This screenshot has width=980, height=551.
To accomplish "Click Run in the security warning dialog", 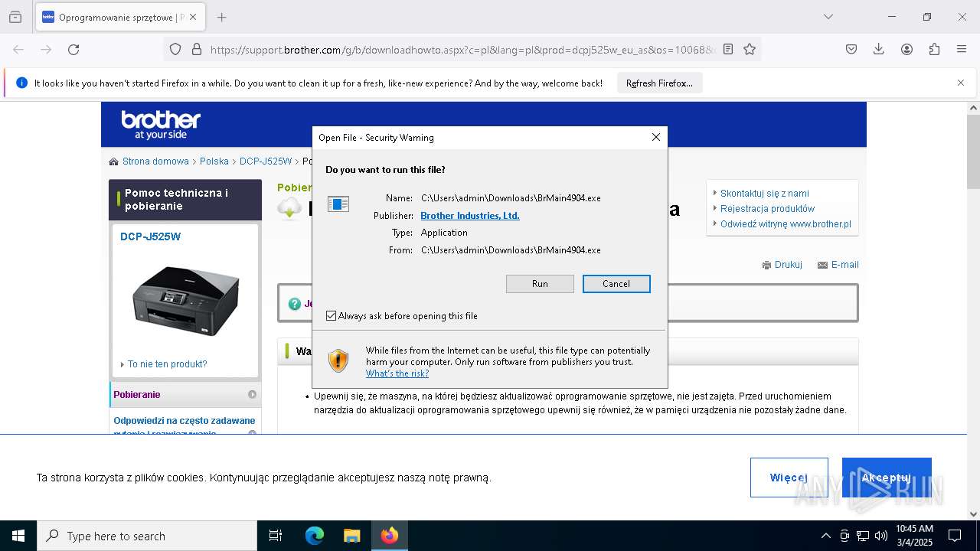I will click(540, 284).
